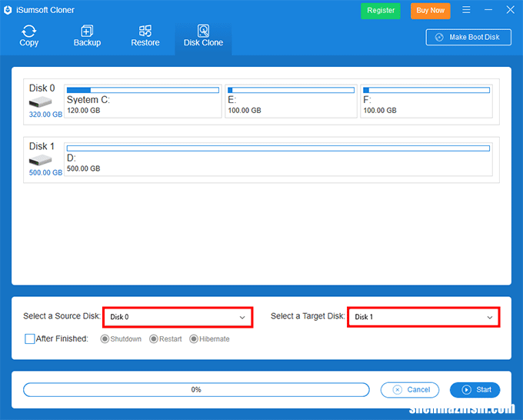
Task: Open the Restore tab
Action: click(145, 35)
